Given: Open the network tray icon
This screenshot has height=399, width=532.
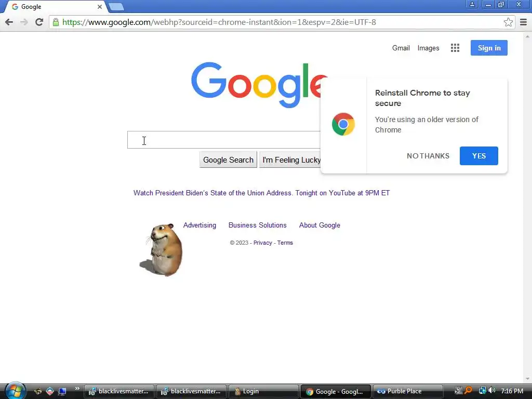Looking at the screenshot, I should pyautogui.click(x=482, y=391).
